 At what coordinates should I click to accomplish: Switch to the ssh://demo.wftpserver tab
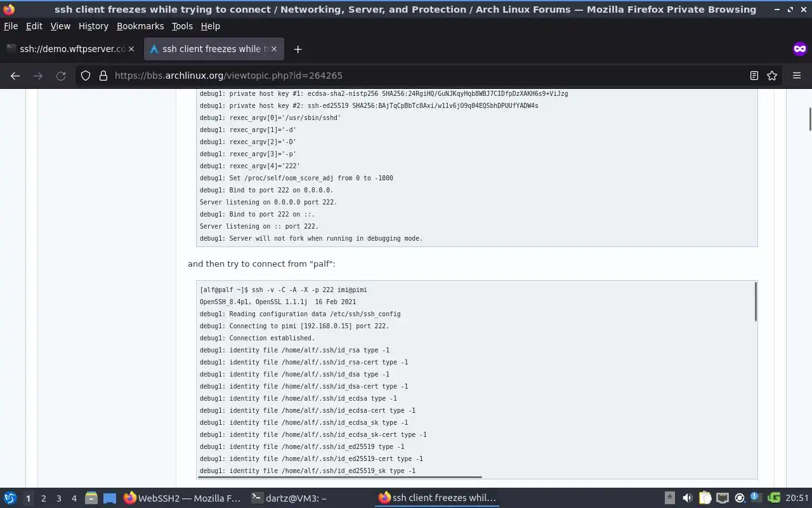click(70, 49)
